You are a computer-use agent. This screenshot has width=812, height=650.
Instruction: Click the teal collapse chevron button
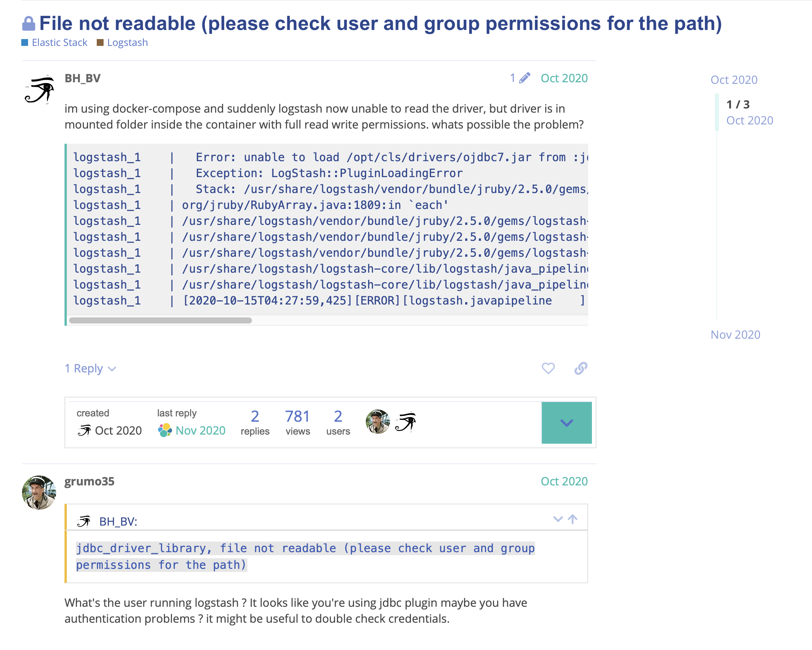point(567,422)
